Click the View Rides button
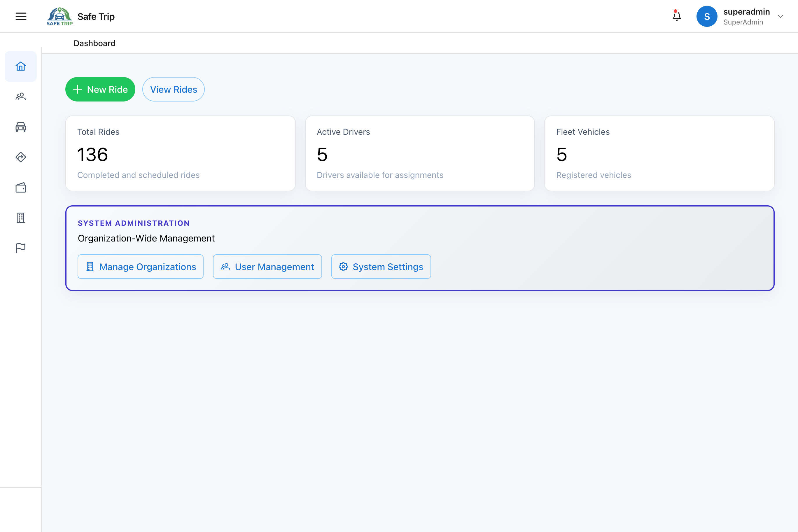 pyautogui.click(x=173, y=89)
